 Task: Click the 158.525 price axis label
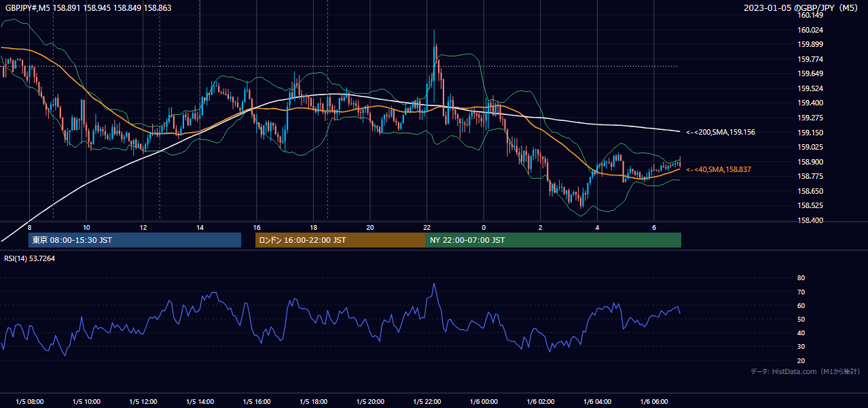(x=810, y=205)
